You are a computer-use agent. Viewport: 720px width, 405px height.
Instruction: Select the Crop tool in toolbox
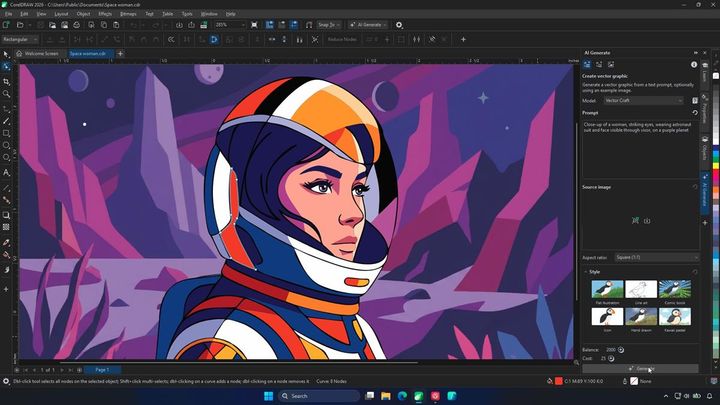tap(6, 82)
